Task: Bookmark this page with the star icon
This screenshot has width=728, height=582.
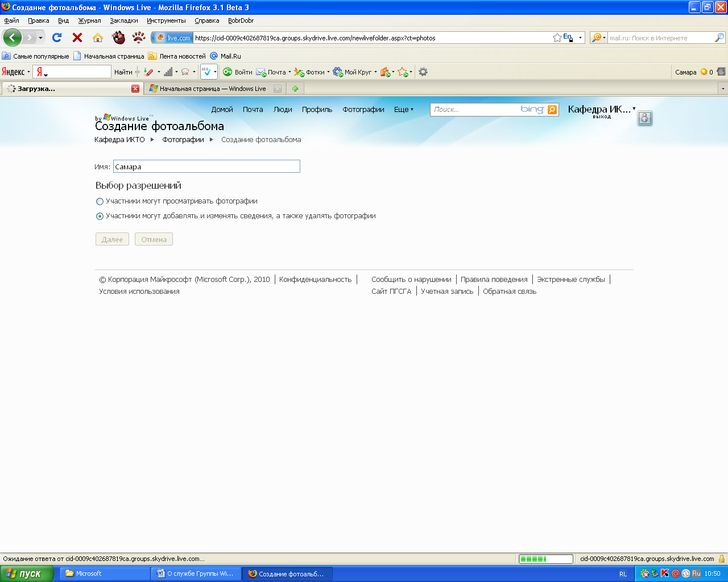Action: click(x=557, y=38)
